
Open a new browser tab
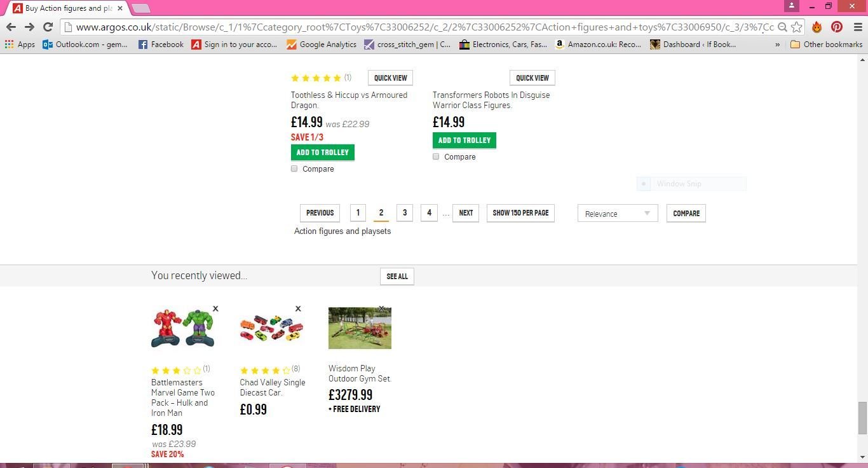(x=141, y=8)
